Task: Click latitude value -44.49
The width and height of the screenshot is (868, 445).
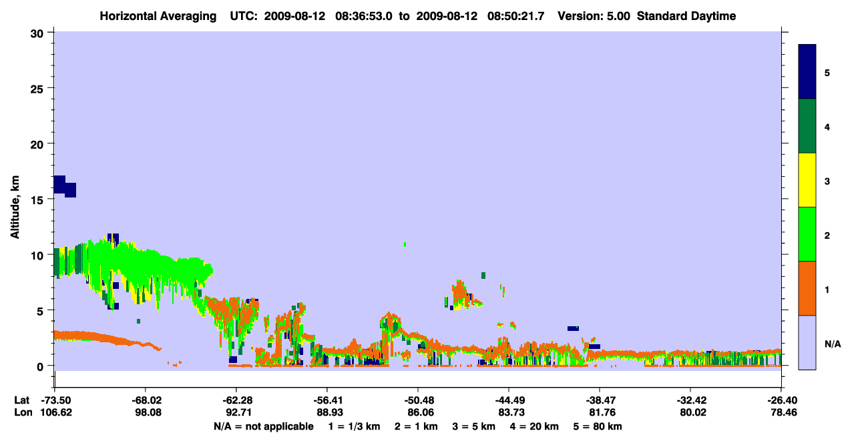Action: pos(508,400)
